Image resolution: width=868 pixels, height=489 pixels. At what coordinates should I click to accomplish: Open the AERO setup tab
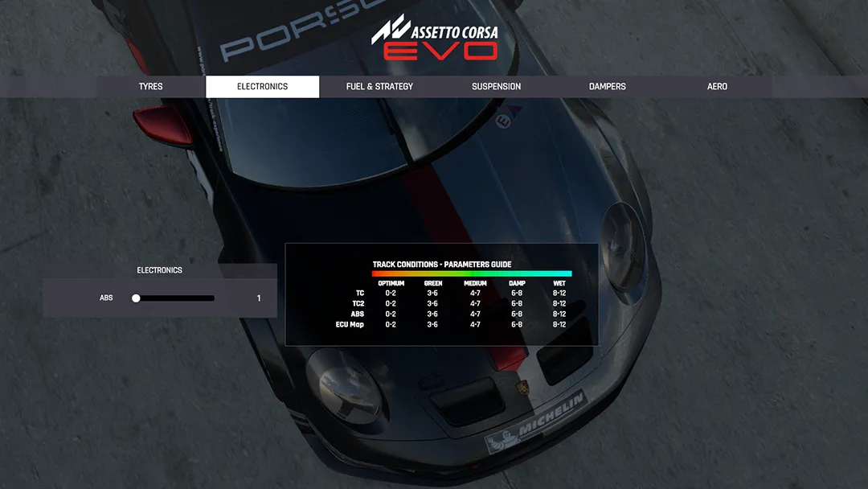tap(717, 86)
